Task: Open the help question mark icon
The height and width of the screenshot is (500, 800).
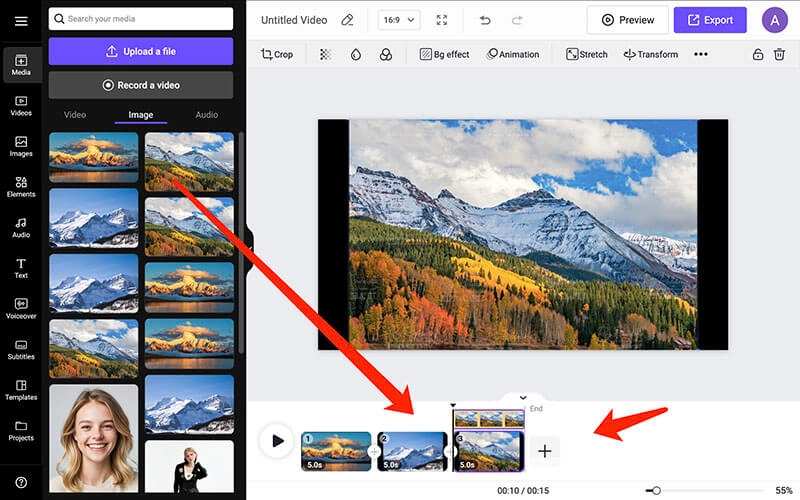Action: (21, 482)
